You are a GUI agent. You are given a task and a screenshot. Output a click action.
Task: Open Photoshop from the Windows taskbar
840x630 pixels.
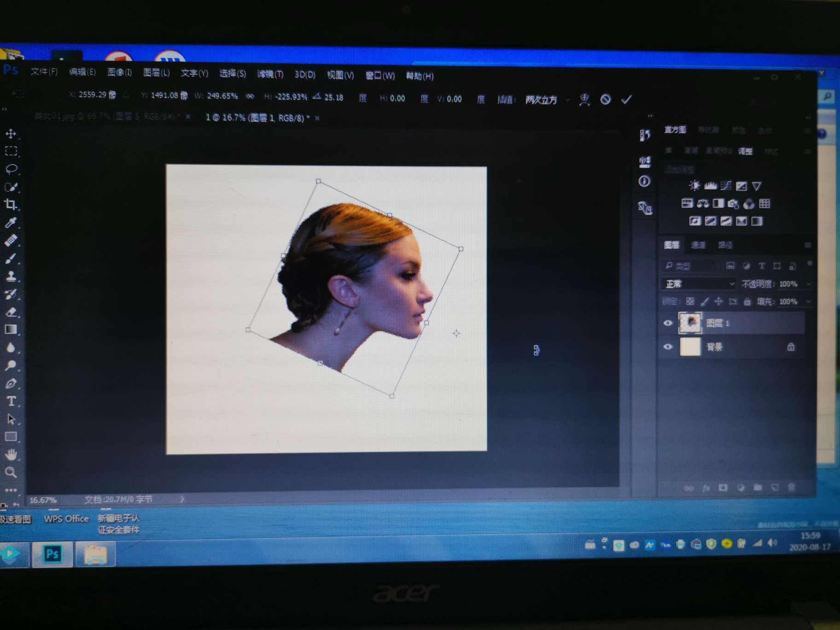pos(52,554)
